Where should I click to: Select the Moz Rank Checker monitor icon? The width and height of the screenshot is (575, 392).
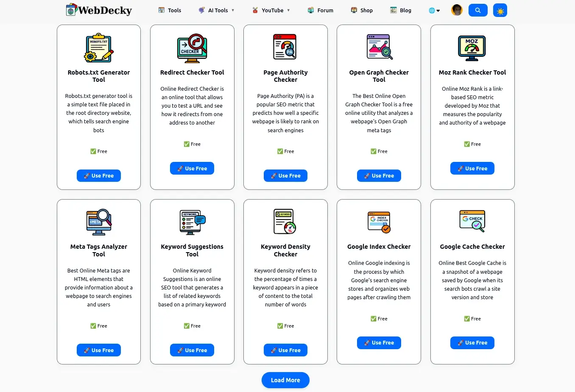[x=472, y=47]
